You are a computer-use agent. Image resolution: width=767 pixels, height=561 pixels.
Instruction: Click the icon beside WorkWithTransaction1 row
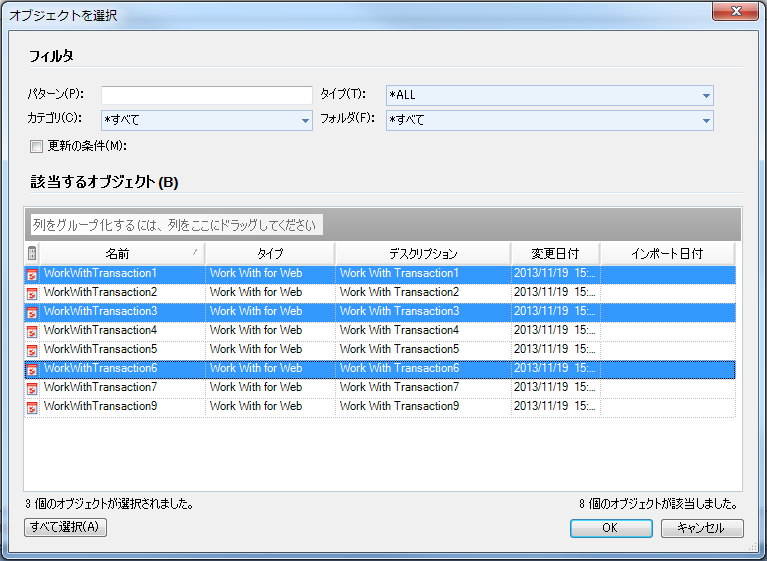32,273
